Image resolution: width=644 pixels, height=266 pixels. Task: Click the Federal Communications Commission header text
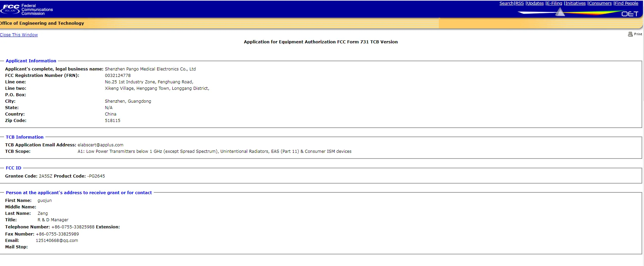(x=37, y=9)
